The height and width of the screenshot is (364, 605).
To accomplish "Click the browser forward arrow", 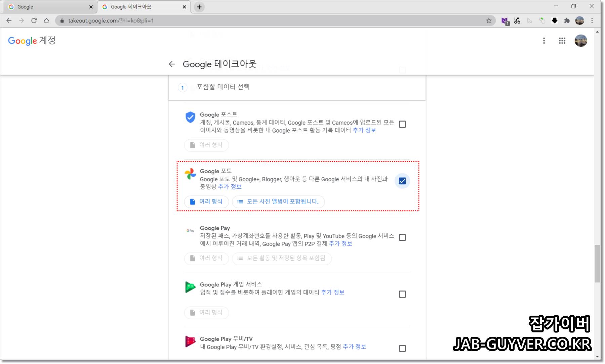I will (22, 20).
